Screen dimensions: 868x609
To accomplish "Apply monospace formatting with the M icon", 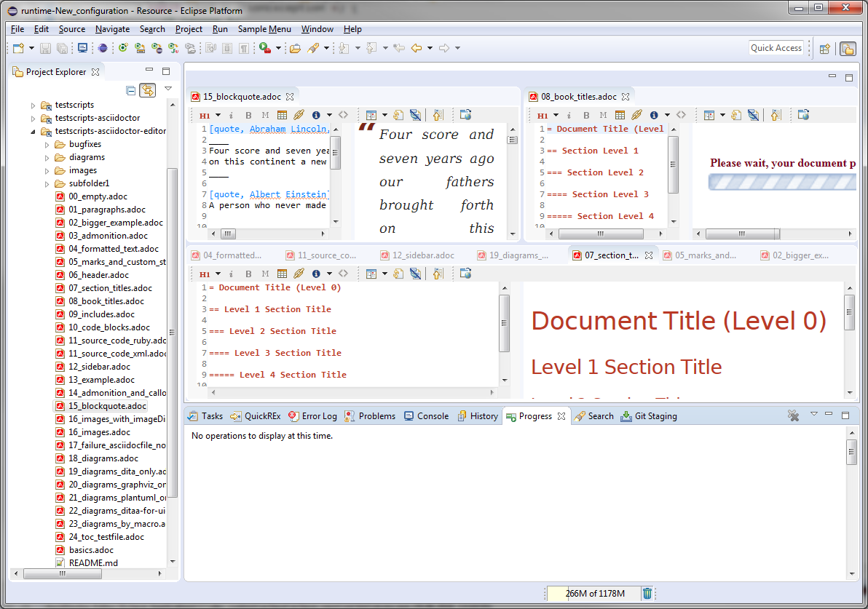I will tap(265, 114).
